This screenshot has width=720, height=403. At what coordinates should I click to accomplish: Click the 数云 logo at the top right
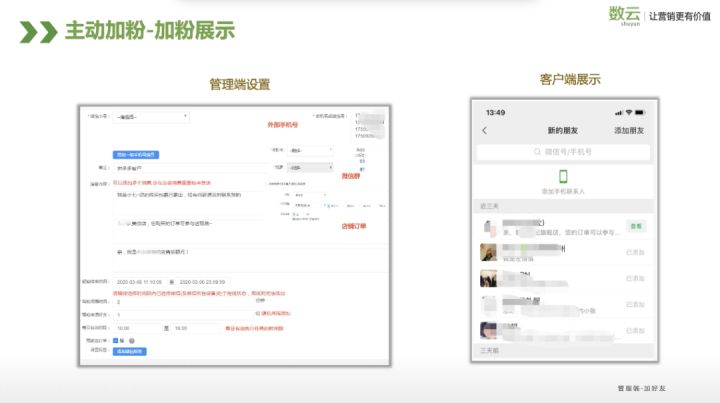click(x=624, y=15)
